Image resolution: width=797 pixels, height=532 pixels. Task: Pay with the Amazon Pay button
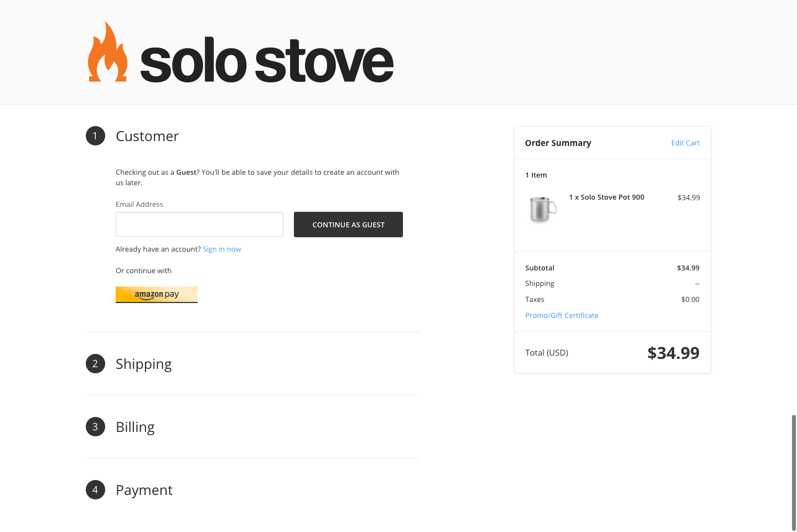point(157,295)
